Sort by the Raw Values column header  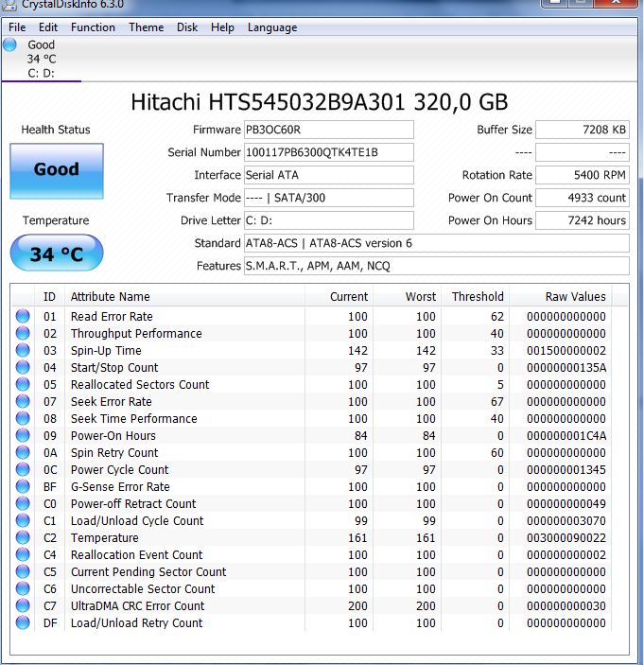click(x=561, y=296)
